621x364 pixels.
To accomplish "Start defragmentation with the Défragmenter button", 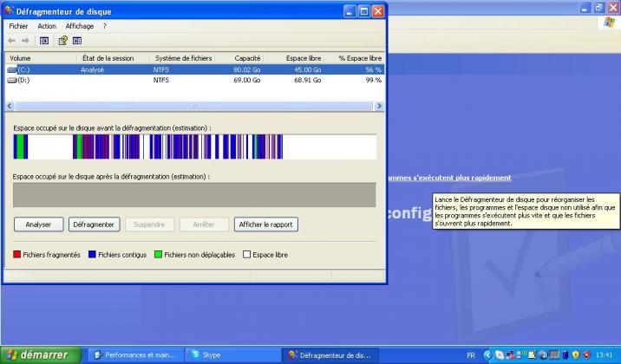I will (x=94, y=224).
